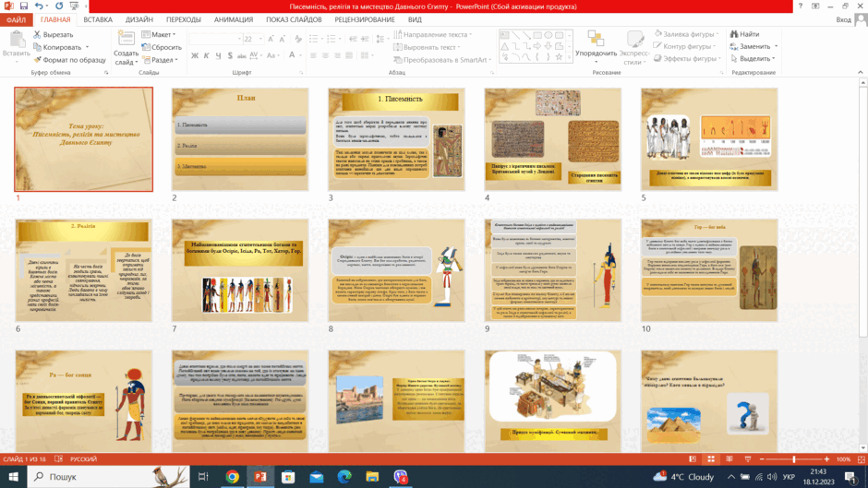Image resolution: width=868 pixels, height=488 pixels.
Task: Toggle underline Ч formatting
Action: [x=218, y=55]
